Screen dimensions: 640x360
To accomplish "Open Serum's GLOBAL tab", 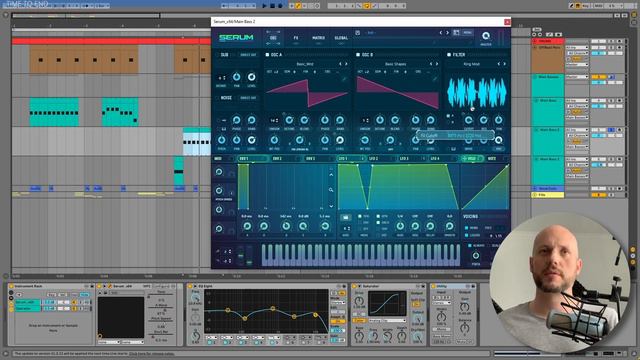I will pyautogui.click(x=341, y=38).
